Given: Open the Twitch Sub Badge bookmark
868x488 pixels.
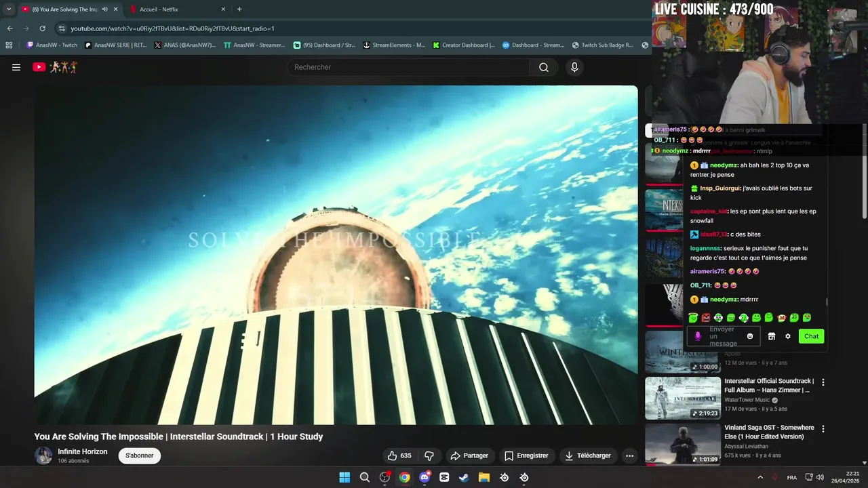Looking at the screenshot, I should coord(603,45).
